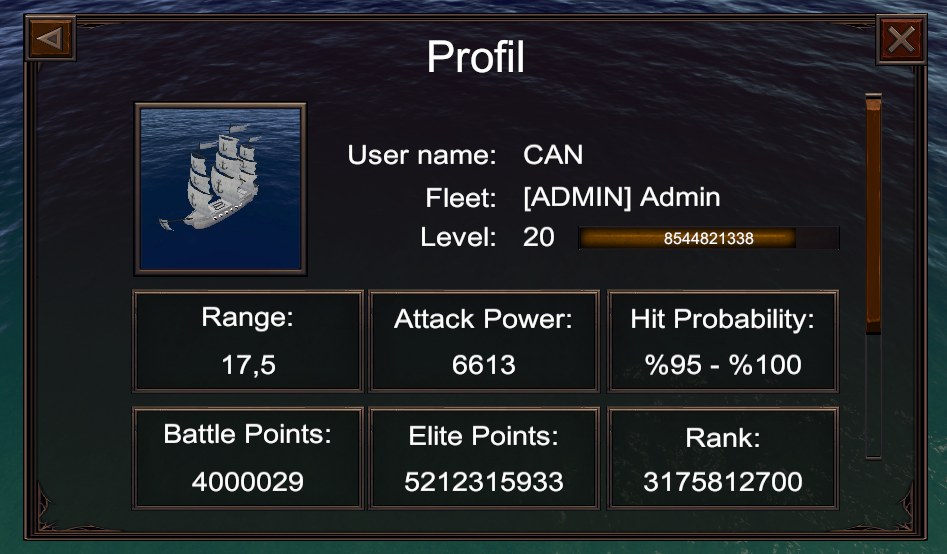Viewport: 947px width, 554px height.
Task: Close the Profil window
Action: tap(900, 40)
